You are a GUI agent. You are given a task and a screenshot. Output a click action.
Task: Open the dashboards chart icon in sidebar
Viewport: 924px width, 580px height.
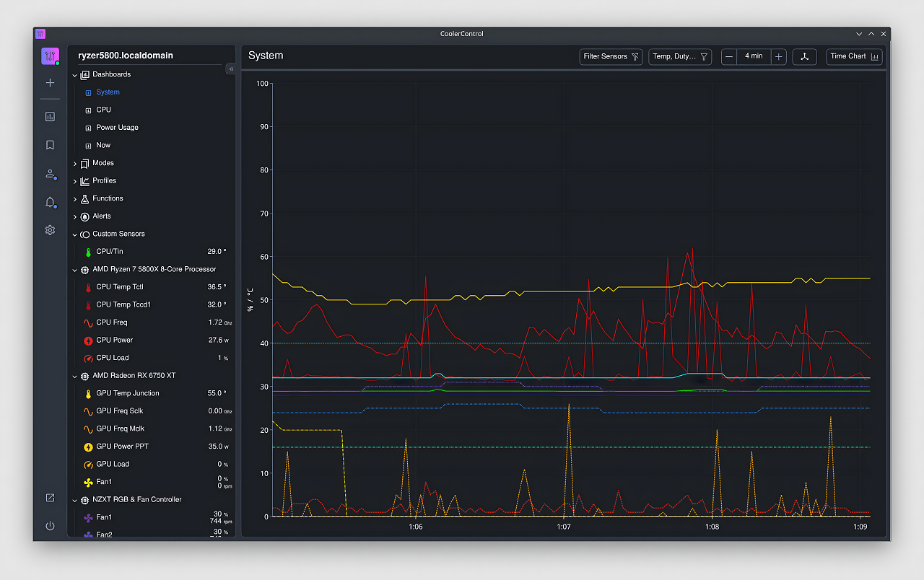point(50,116)
